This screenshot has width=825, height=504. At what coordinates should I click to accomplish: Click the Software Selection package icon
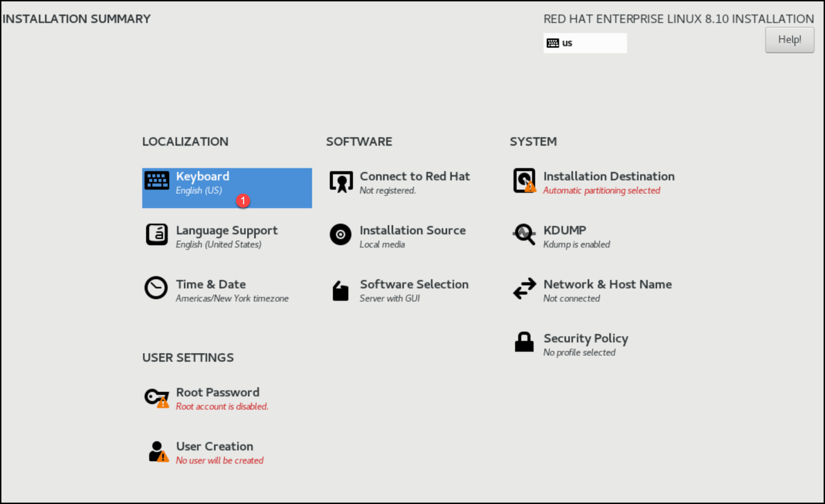[340, 291]
